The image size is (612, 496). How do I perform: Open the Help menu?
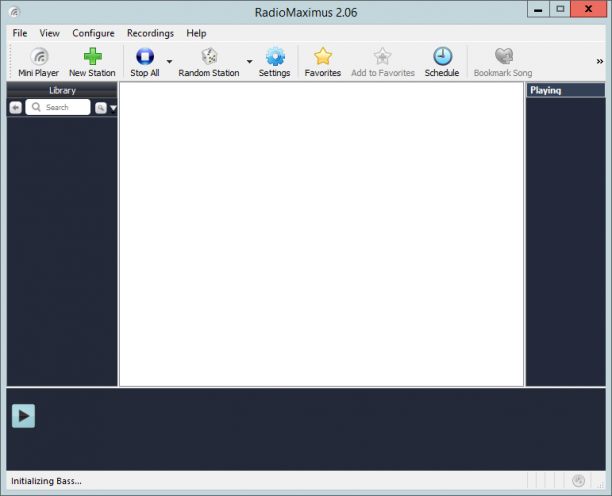[x=196, y=33]
